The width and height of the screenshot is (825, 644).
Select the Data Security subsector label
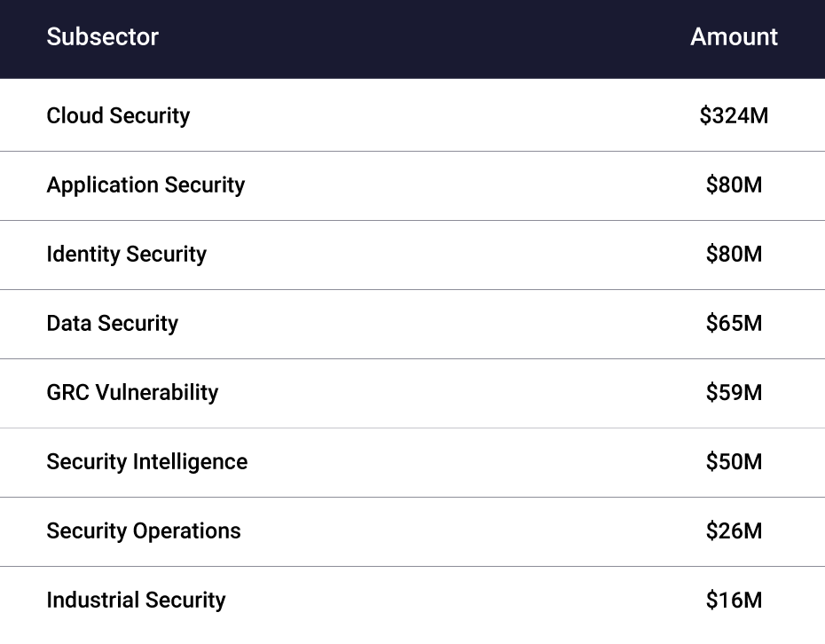(x=112, y=324)
